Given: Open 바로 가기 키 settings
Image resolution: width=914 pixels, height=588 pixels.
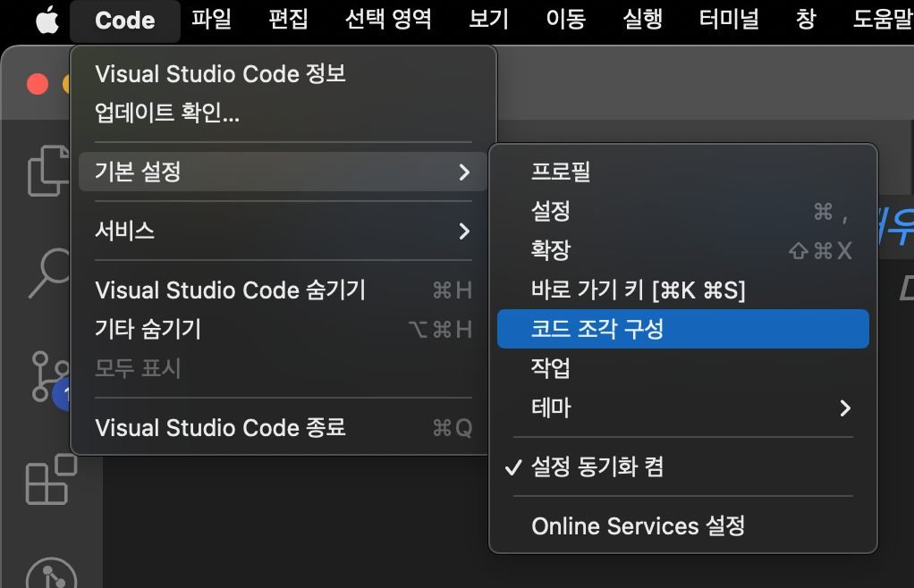Looking at the screenshot, I should pyautogui.click(x=682, y=290).
